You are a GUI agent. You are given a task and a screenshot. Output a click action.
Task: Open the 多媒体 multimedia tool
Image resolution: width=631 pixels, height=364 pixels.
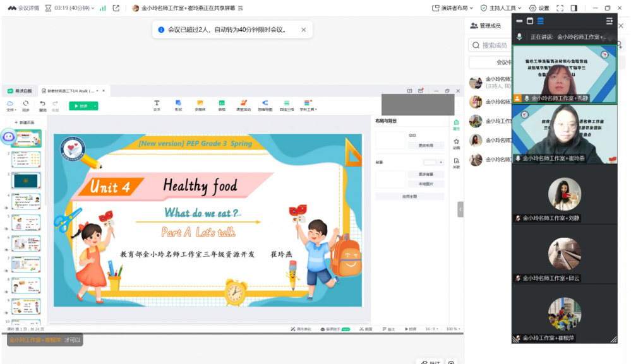[x=200, y=105]
